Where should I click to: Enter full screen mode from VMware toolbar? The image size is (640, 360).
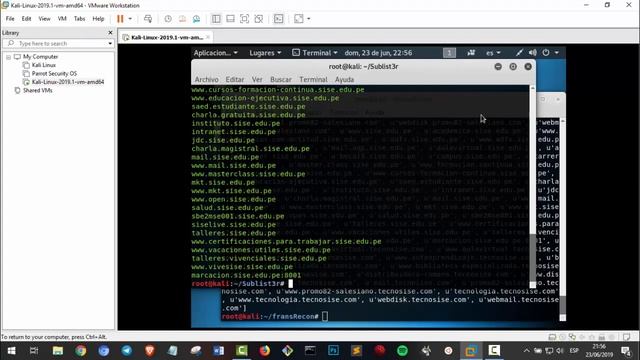click(244, 19)
